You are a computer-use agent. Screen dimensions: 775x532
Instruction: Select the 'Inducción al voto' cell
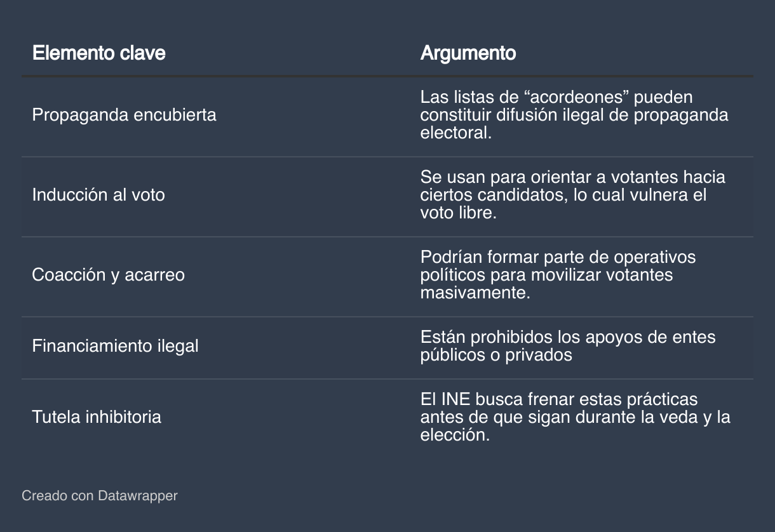[98, 195]
